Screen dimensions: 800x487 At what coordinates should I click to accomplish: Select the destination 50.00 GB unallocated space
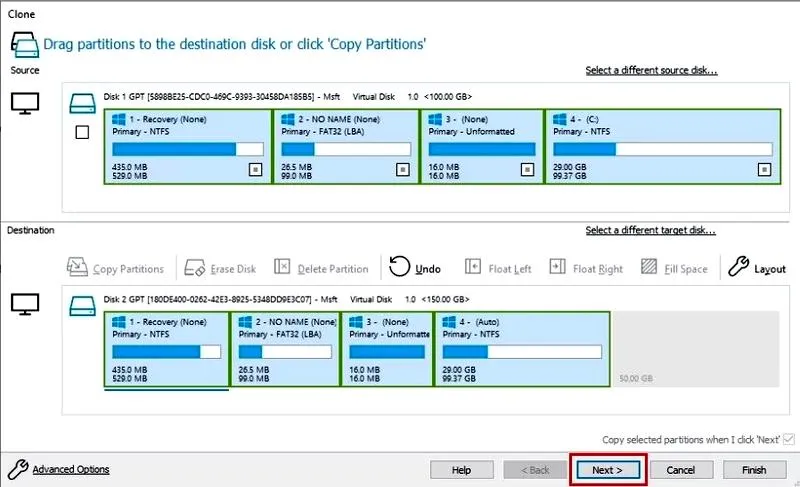[x=695, y=349]
